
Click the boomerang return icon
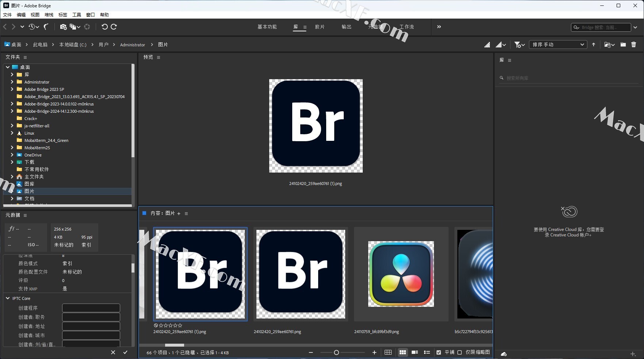click(x=46, y=27)
